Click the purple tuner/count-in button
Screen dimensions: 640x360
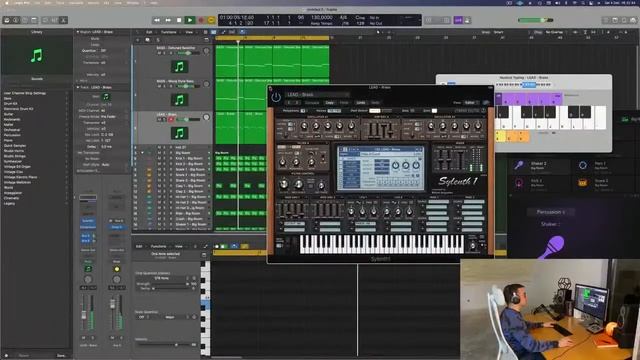(x=458, y=20)
